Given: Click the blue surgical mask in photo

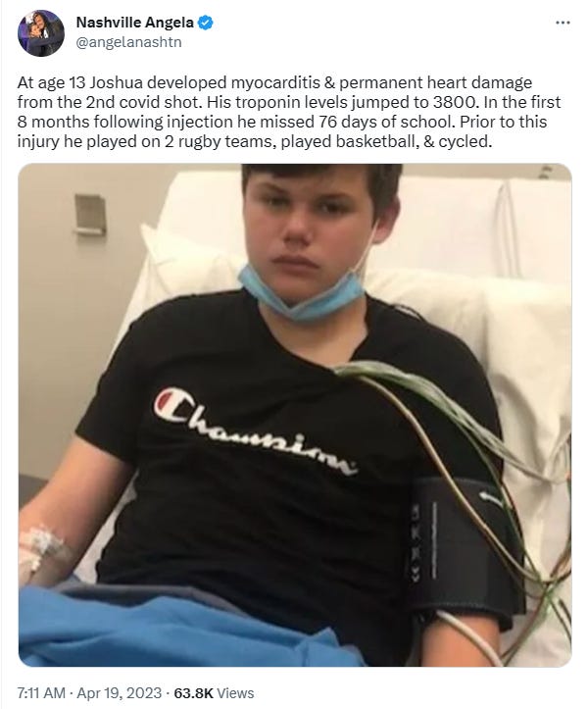Looking at the screenshot, I should point(302,292).
